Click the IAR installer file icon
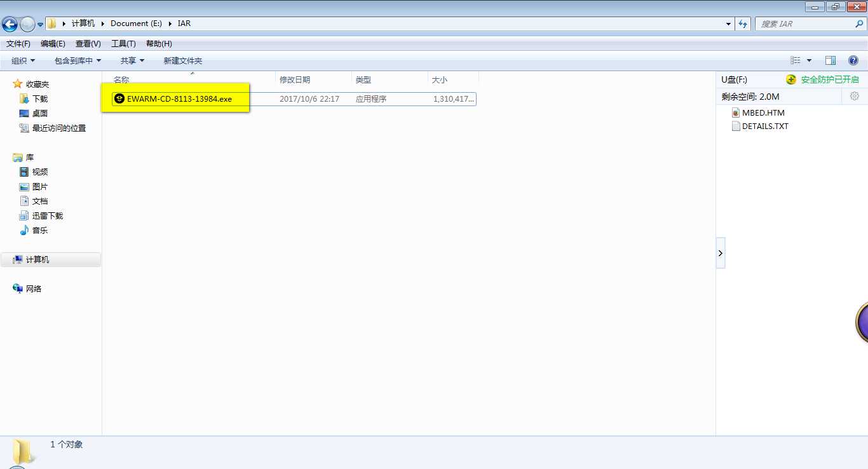The height and width of the screenshot is (469, 868). pyautogui.click(x=119, y=99)
